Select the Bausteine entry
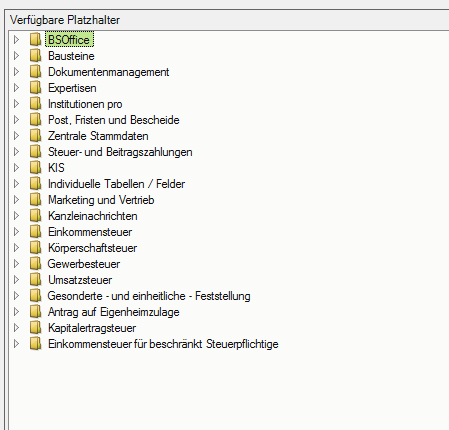Viewport: 449px width, 430px height. (71, 56)
